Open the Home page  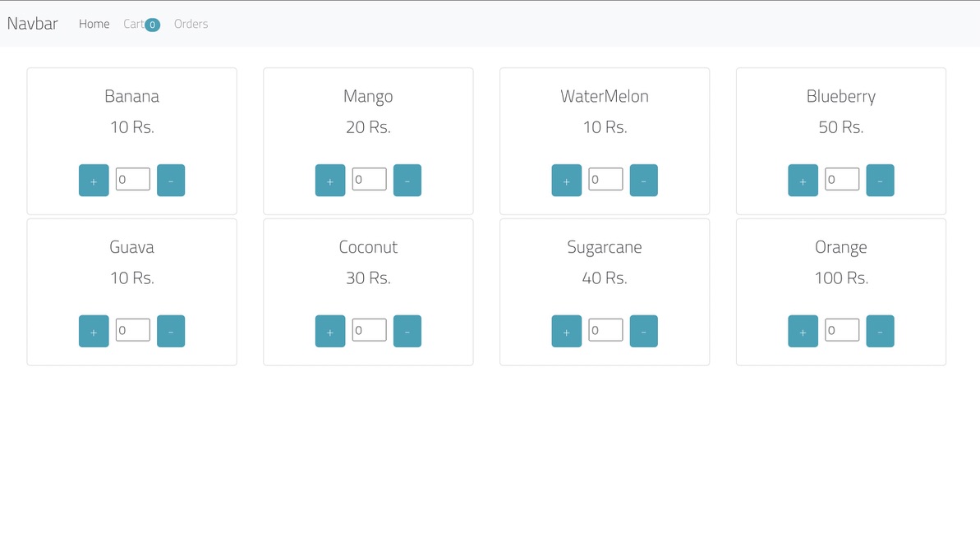[94, 24]
